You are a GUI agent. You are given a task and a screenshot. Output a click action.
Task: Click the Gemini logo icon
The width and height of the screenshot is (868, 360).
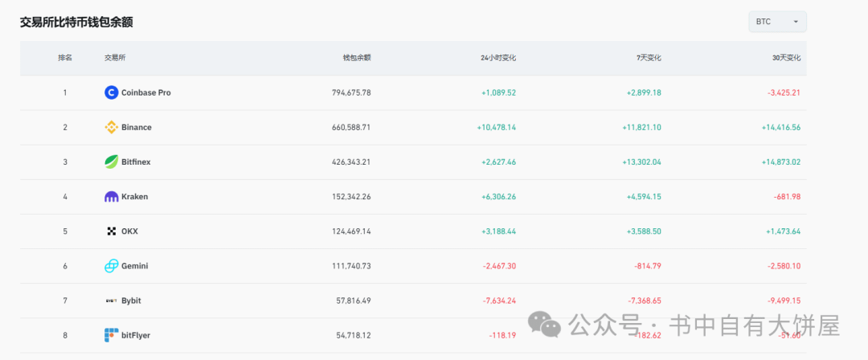click(x=111, y=266)
